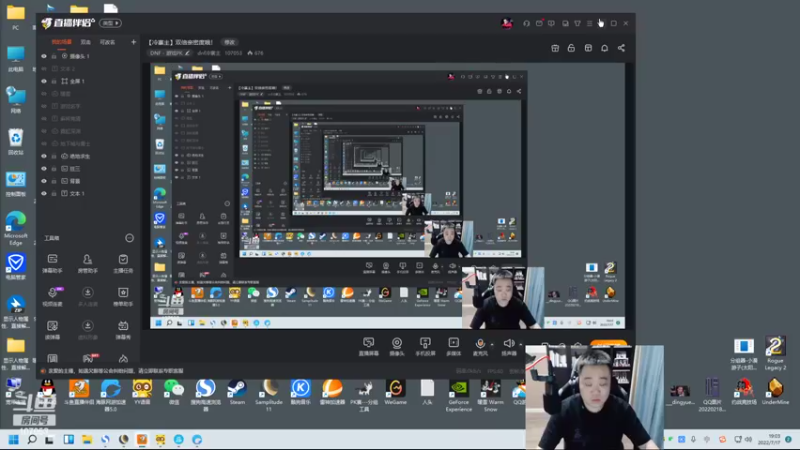Open the 榜单助手 tool in toolbox
The height and width of the screenshot is (450, 800).
(123, 296)
